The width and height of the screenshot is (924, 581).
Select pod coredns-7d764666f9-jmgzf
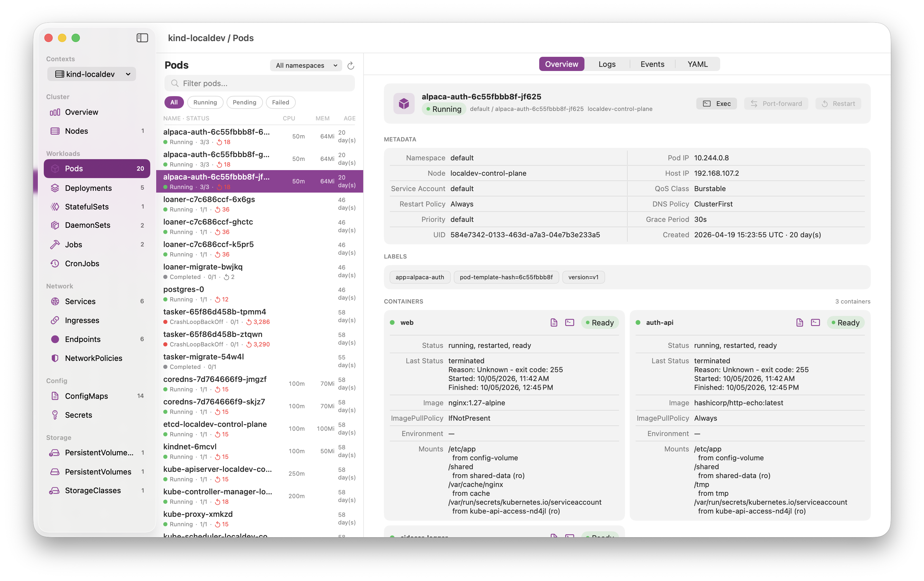pos(259,384)
